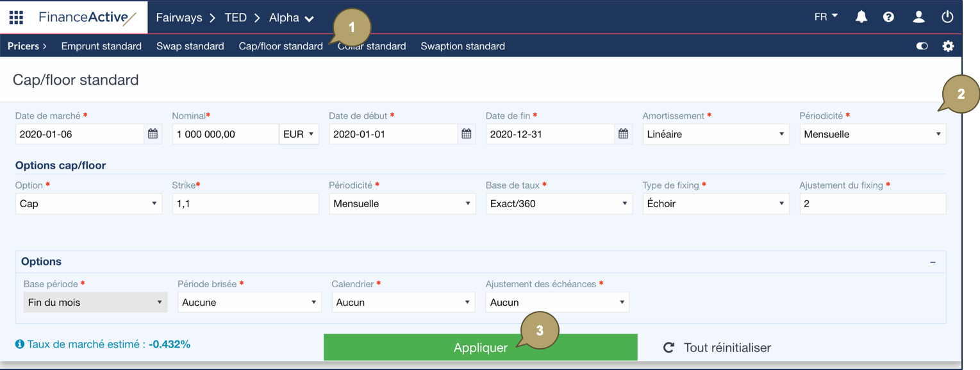980x370 pixels.
Task: Click into the Strike input field
Action: (245, 204)
